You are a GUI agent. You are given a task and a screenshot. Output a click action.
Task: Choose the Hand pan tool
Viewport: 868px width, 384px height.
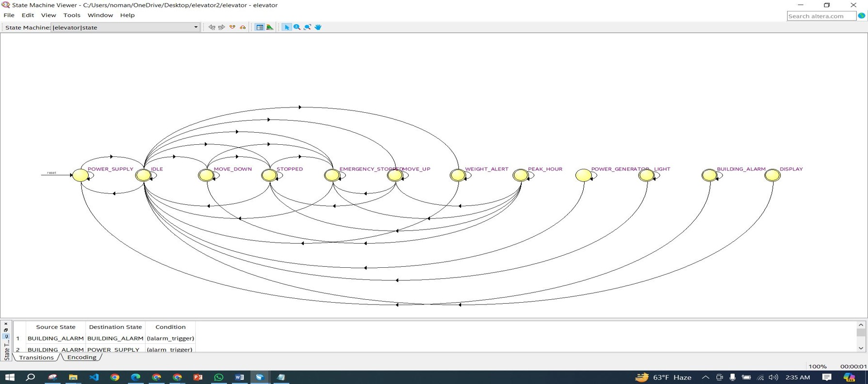[318, 27]
